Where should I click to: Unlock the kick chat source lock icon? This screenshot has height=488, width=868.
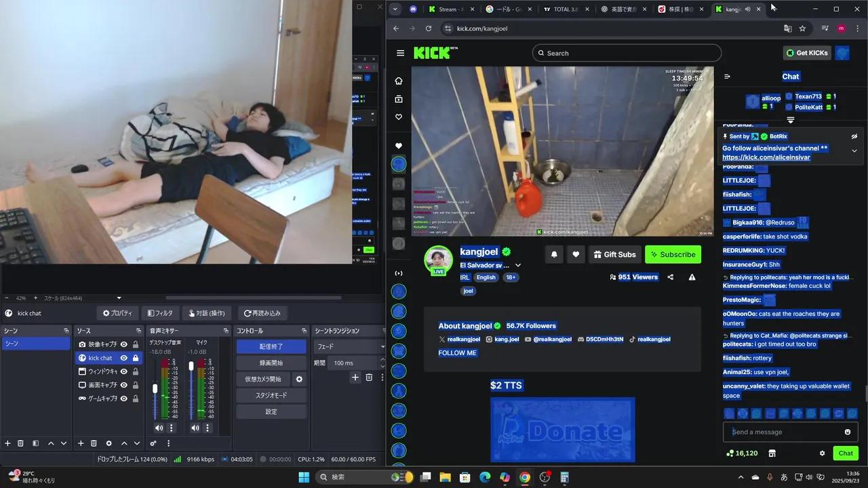(136, 358)
